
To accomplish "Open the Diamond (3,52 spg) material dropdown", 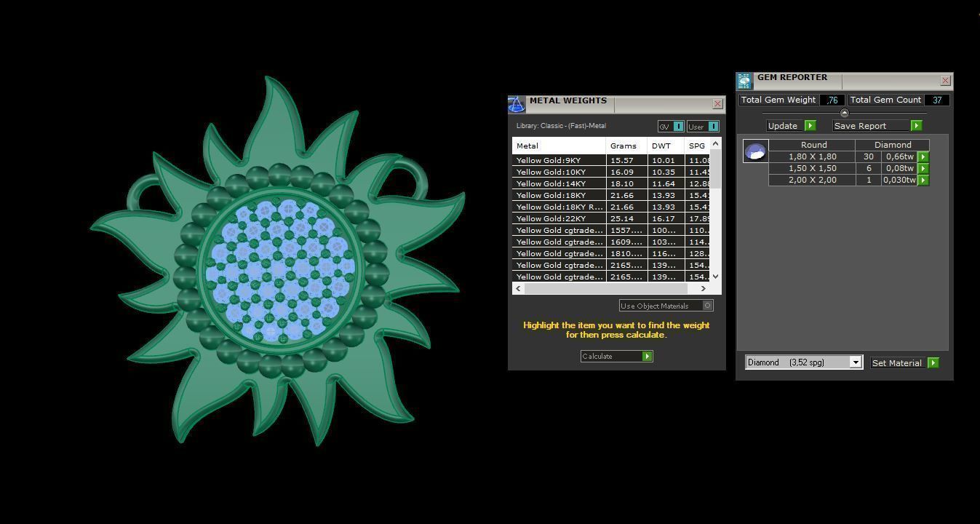I will (856, 362).
